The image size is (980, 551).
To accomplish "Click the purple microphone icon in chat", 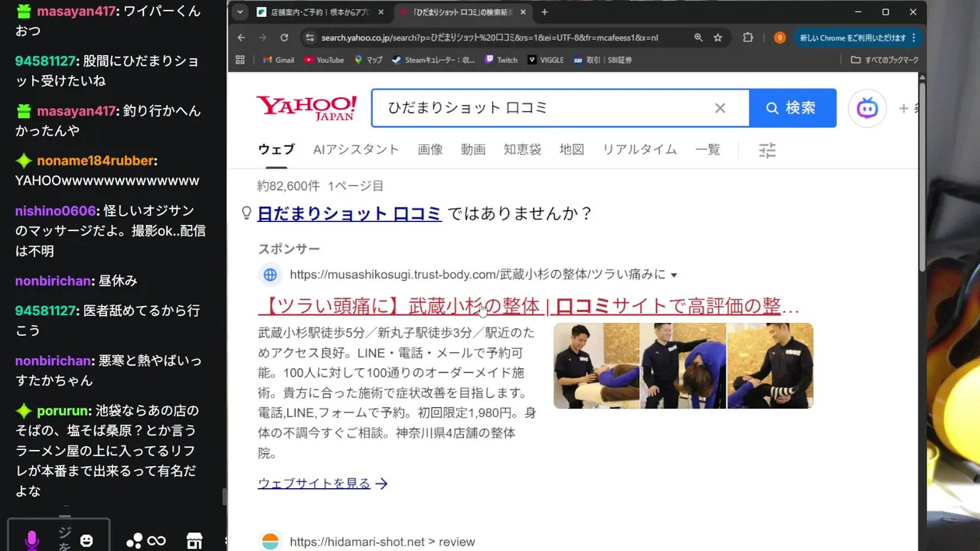I will 31,541.
